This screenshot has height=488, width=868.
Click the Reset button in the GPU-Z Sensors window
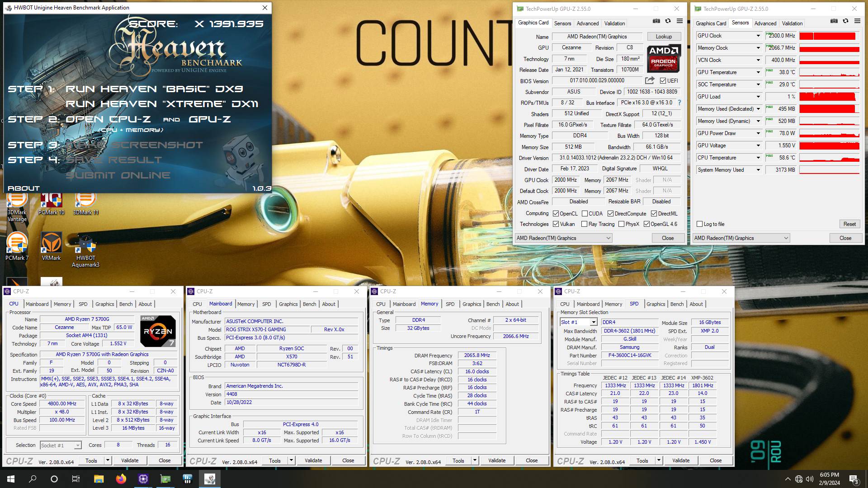(849, 224)
